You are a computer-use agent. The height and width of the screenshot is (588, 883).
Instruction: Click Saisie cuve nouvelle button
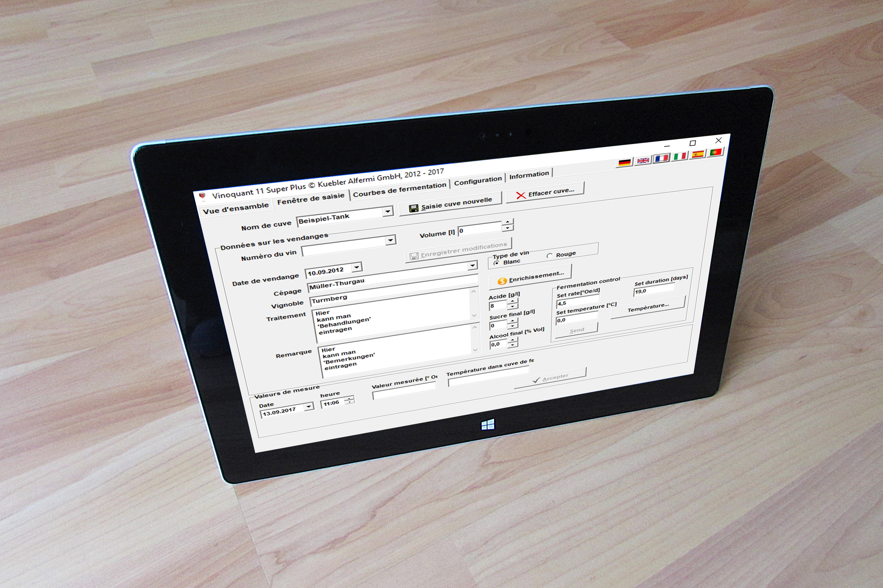point(450,204)
